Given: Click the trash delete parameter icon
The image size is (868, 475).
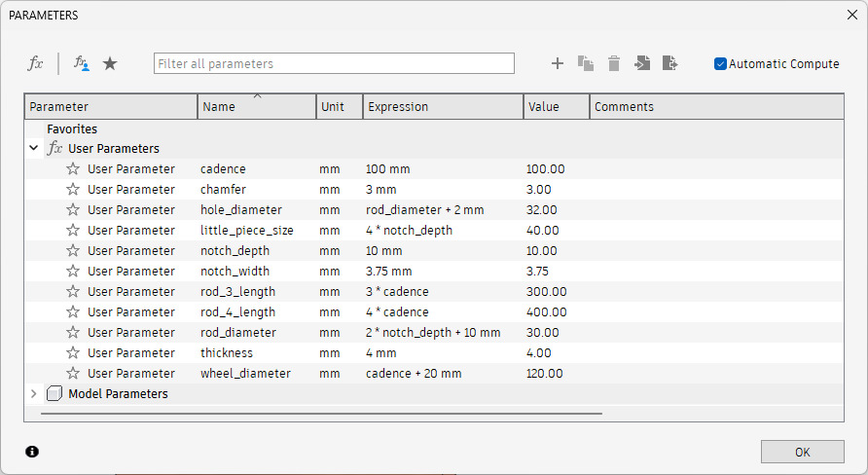Looking at the screenshot, I should (x=614, y=63).
